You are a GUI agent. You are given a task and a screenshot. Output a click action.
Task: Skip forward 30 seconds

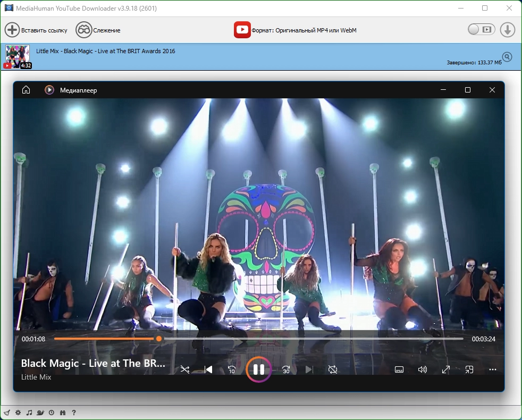[x=286, y=369]
